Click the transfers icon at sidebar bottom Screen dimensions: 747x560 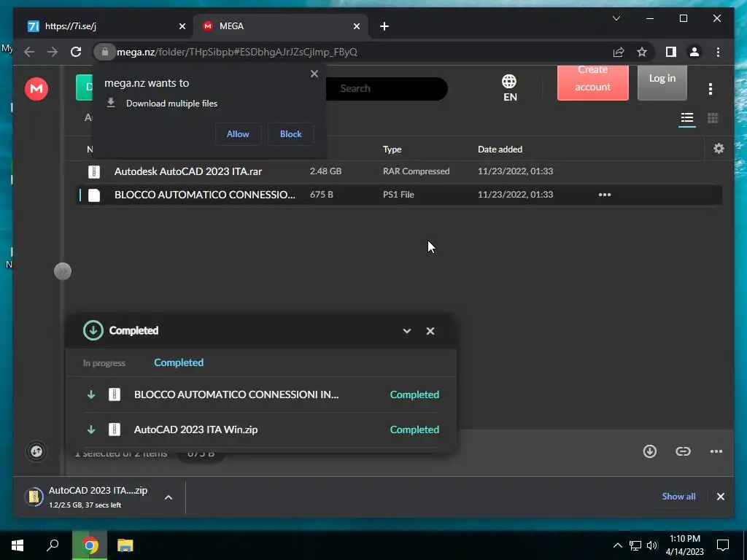pyautogui.click(x=36, y=451)
